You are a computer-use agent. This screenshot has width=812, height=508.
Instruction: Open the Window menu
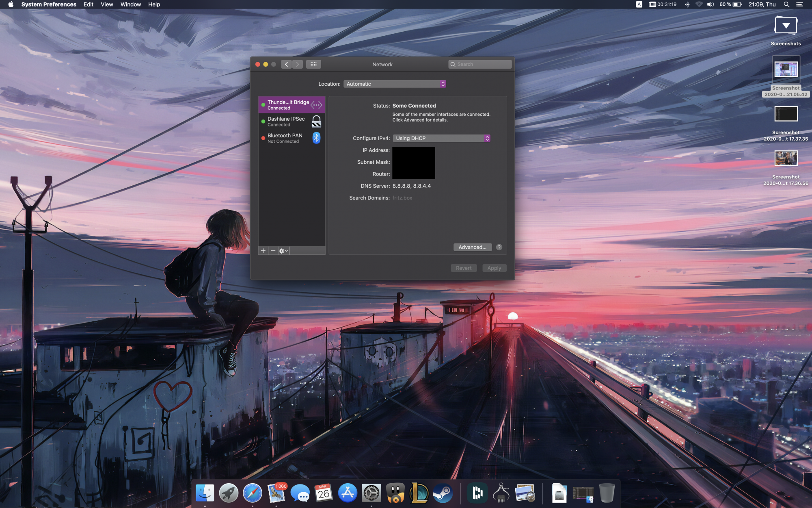[x=131, y=4]
